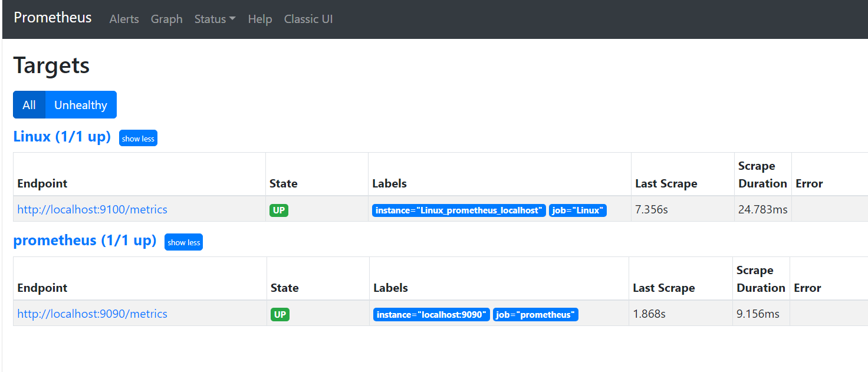
Task: Filter to Unhealthy targets only
Action: (x=81, y=105)
